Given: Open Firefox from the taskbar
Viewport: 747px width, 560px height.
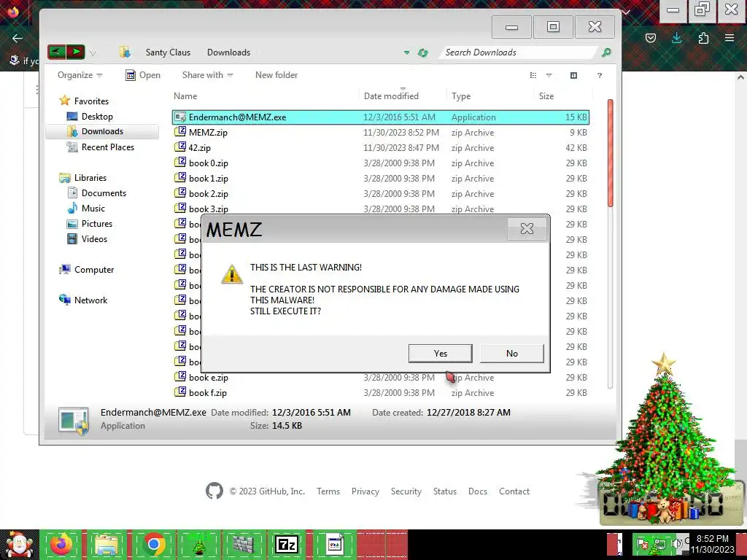Looking at the screenshot, I should (x=61, y=544).
